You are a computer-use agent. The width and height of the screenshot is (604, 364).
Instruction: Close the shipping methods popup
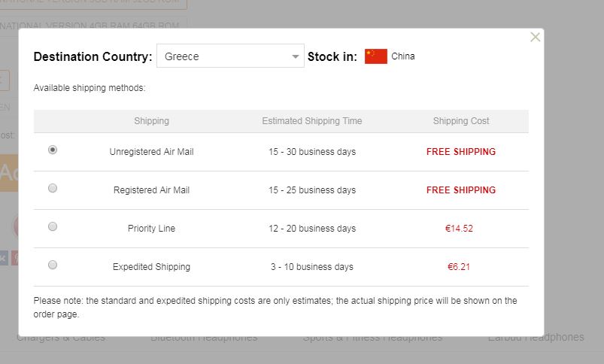535,37
